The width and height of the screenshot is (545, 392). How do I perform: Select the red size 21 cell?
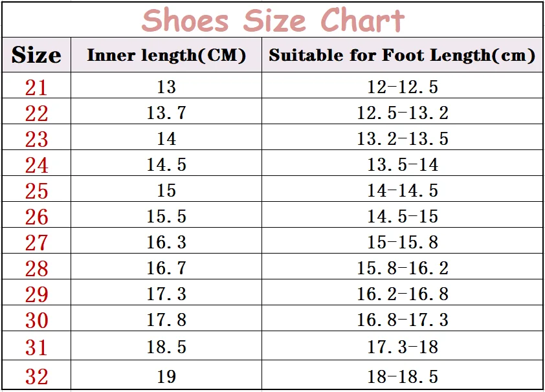point(36,87)
